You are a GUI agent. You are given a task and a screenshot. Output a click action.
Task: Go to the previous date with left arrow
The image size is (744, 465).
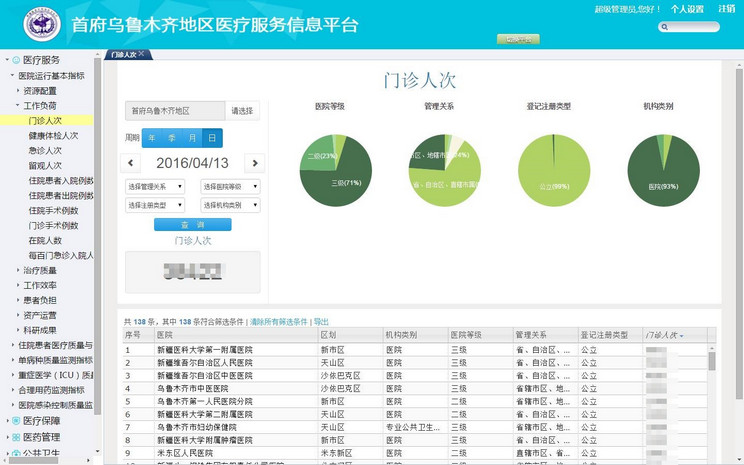[131, 163]
